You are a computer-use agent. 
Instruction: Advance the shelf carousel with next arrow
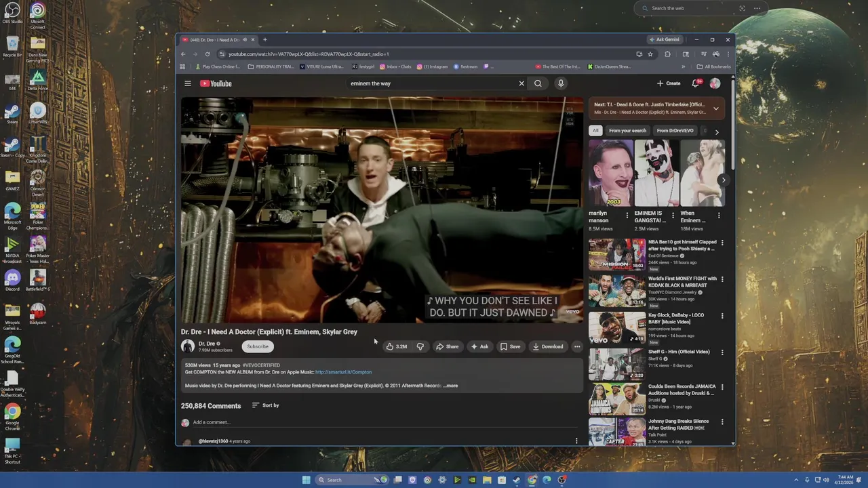click(x=724, y=180)
